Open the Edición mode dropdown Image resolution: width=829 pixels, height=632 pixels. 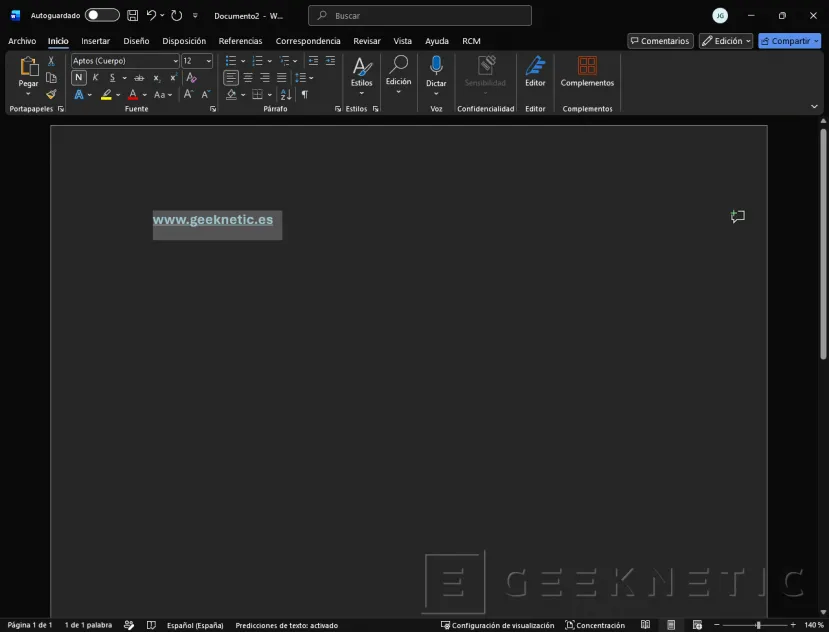[x=725, y=41]
